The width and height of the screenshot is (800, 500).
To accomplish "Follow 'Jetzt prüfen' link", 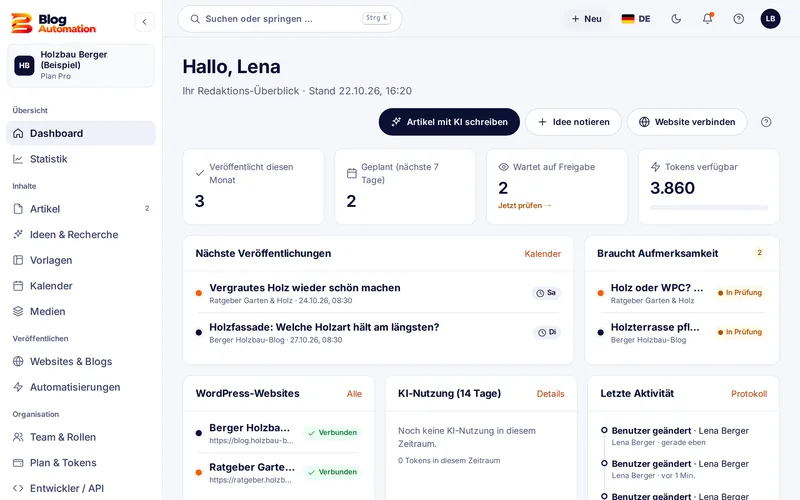I will coord(524,206).
